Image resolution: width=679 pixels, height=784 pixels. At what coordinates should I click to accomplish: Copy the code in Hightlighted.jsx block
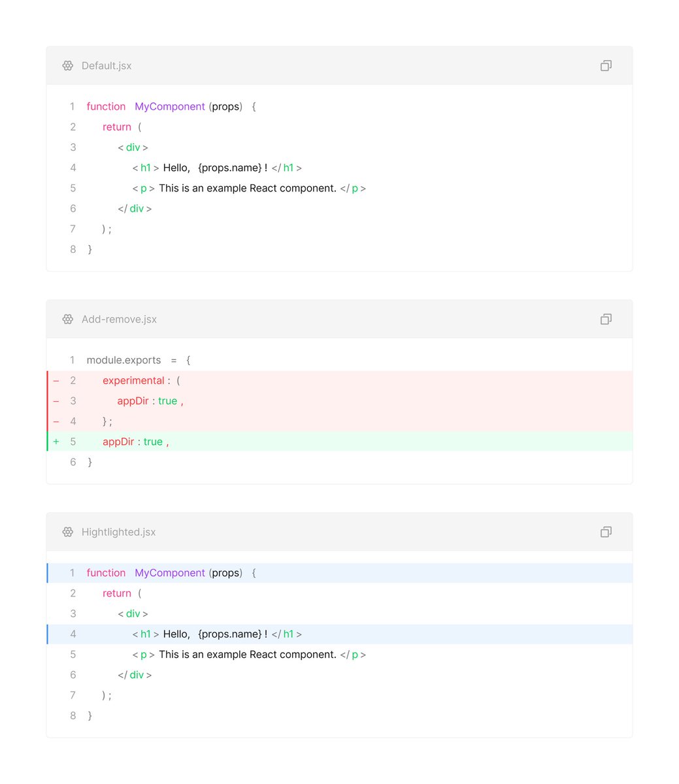(606, 532)
